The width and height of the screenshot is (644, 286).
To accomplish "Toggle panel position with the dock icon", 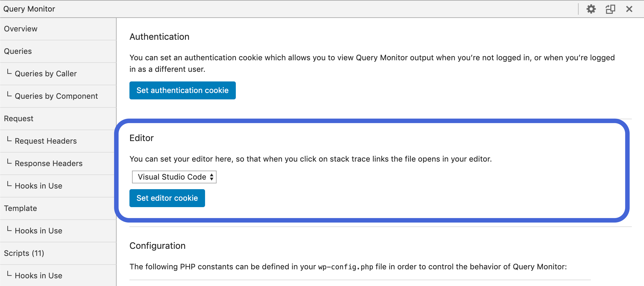I will click(610, 9).
